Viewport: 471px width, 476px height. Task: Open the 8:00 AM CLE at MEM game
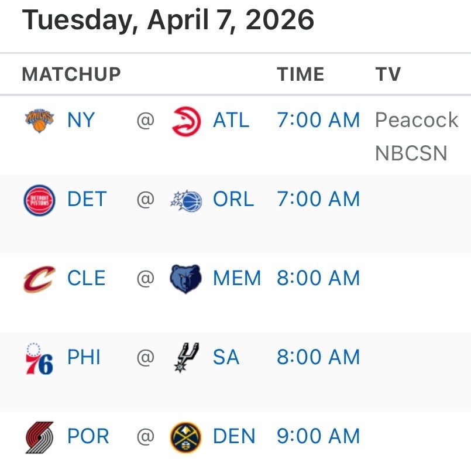(x=318, y=278)
